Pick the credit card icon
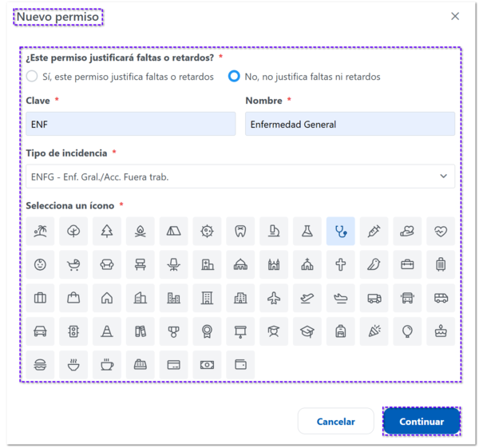 coord(173,365)
